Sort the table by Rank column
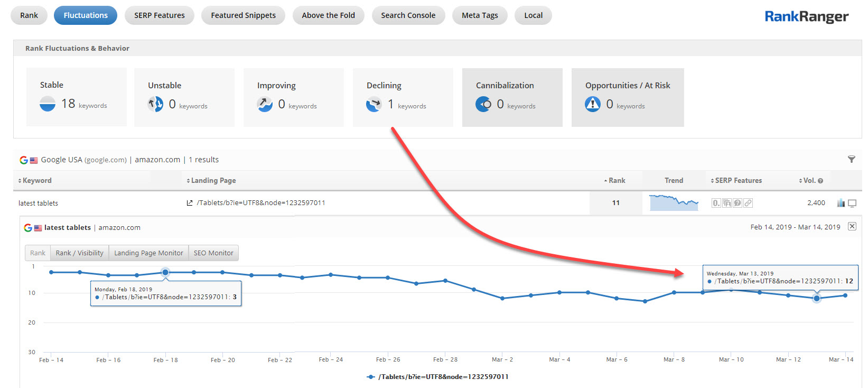 615,181
